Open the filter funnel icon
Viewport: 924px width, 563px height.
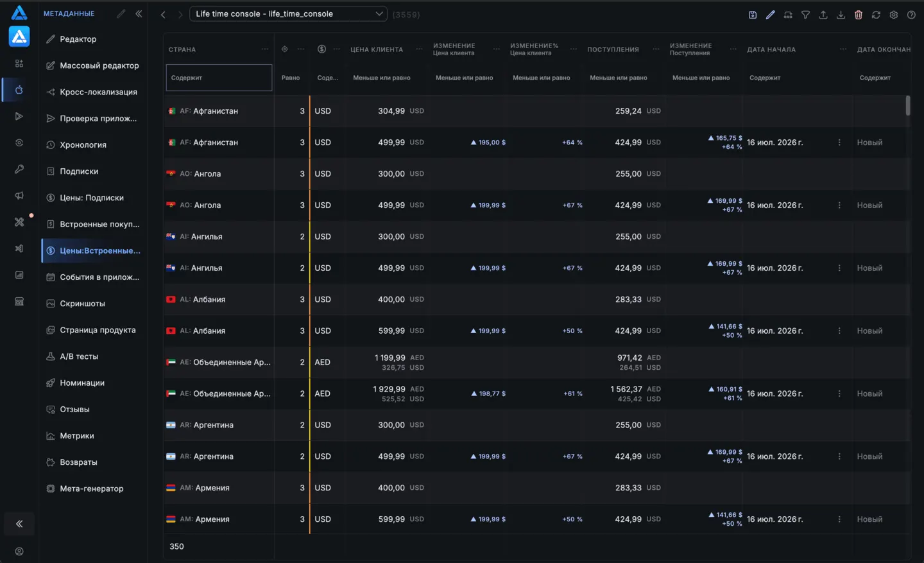(x=805, y=15)
